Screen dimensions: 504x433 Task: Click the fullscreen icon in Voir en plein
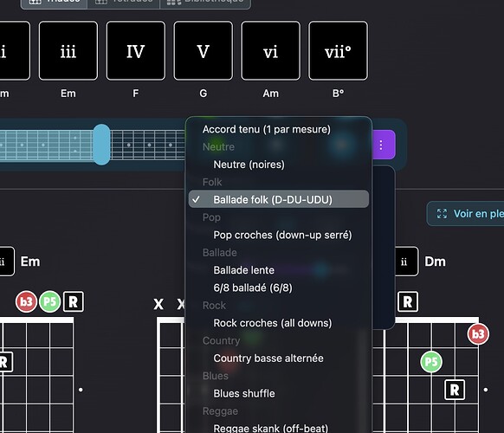[442, 213]
